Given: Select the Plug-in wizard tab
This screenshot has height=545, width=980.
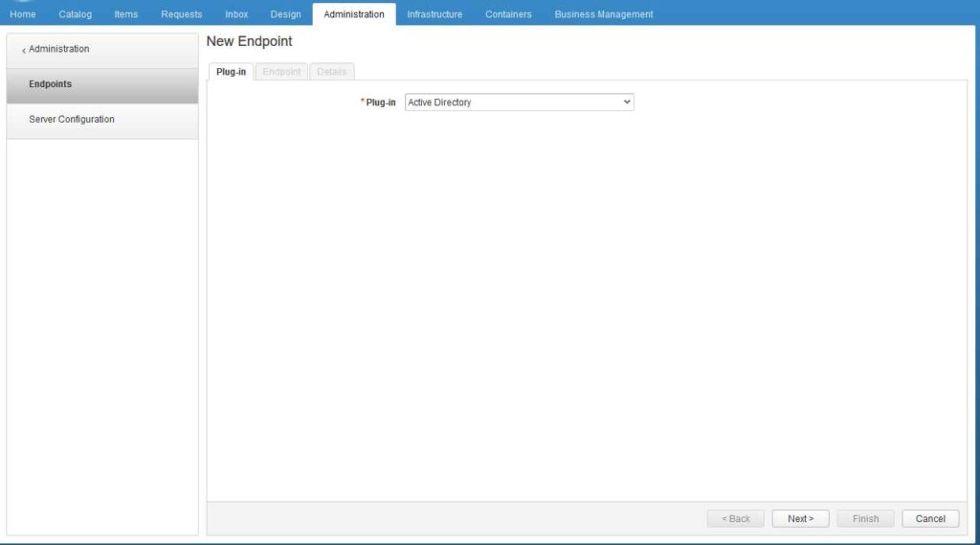Looking at the screenshot, I should pos(231,72).
